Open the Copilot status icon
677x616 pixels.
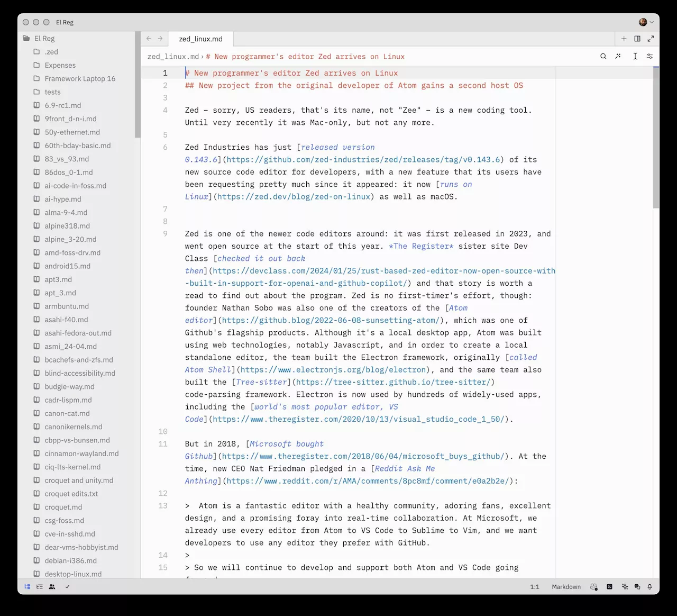pos(594,586)
